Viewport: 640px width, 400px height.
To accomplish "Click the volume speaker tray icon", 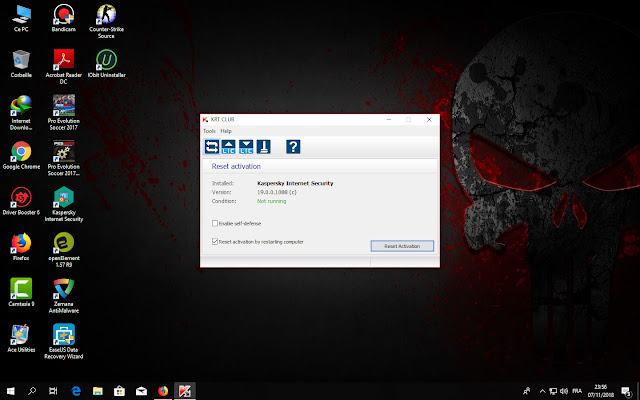I will (x=564, y=391).
